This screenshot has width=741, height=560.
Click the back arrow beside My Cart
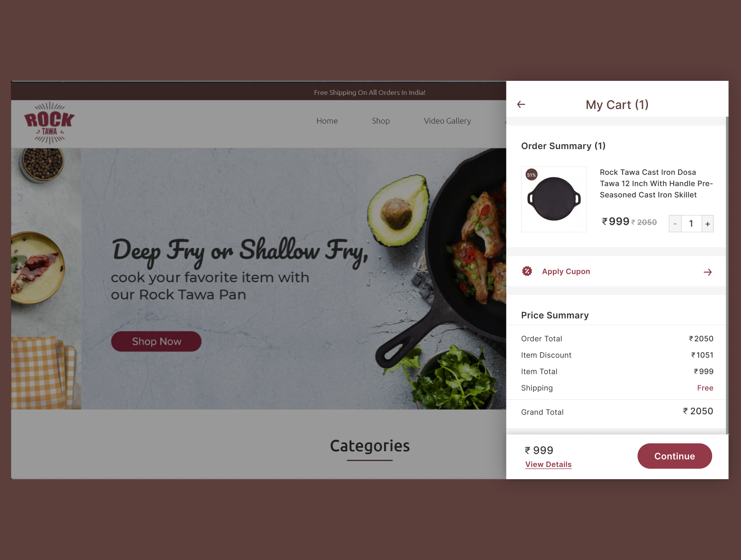coord(521,104)
